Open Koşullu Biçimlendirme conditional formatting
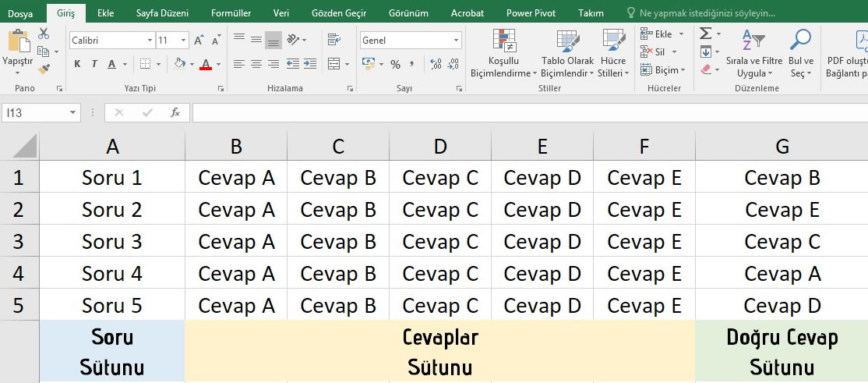Viewport: 868px width, 383px height. [x=503, y=54]
